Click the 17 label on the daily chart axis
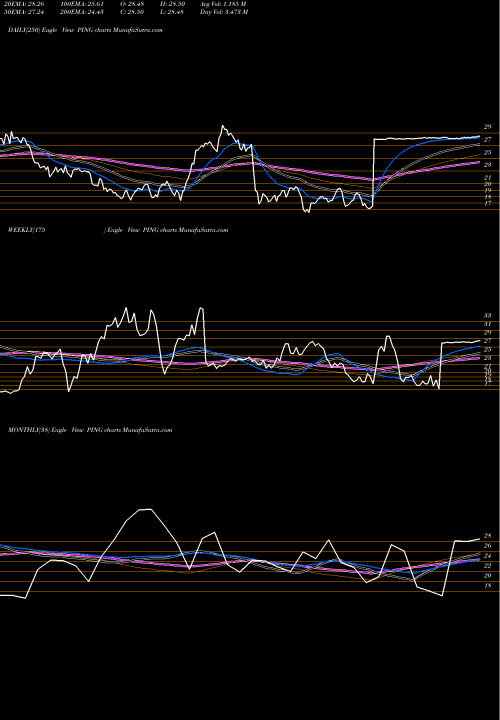500x720 pixels. coord(488,203)
